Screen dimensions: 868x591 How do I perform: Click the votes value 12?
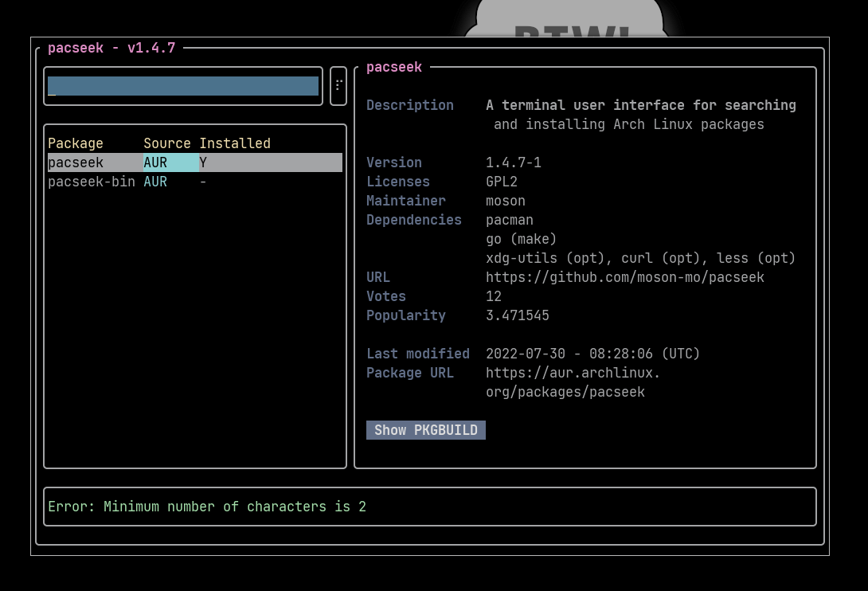(x=494, y=296)
